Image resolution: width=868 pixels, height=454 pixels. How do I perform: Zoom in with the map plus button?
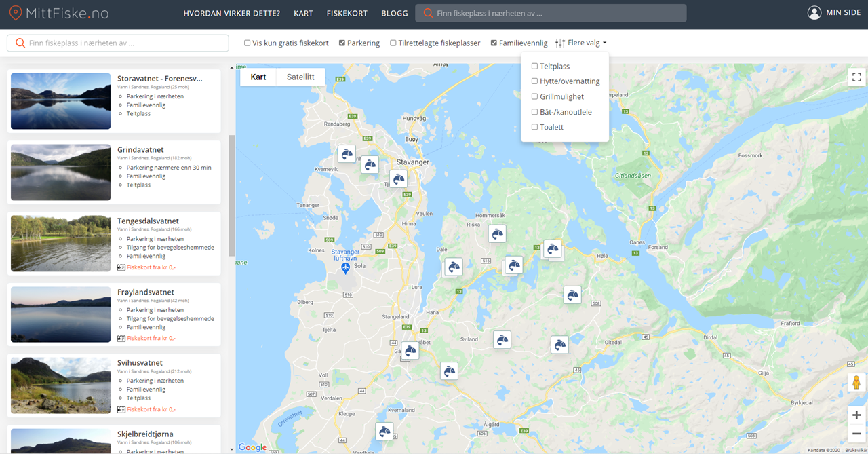tap(856, 415)
